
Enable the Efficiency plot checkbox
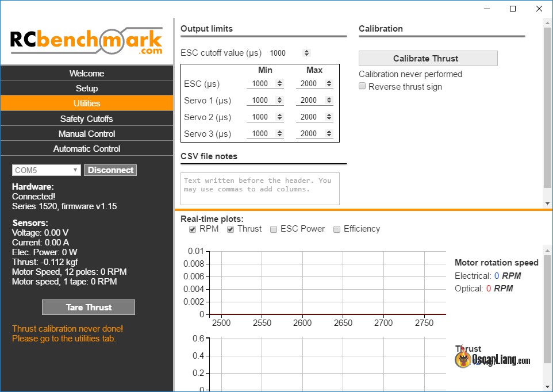(337, 229)
